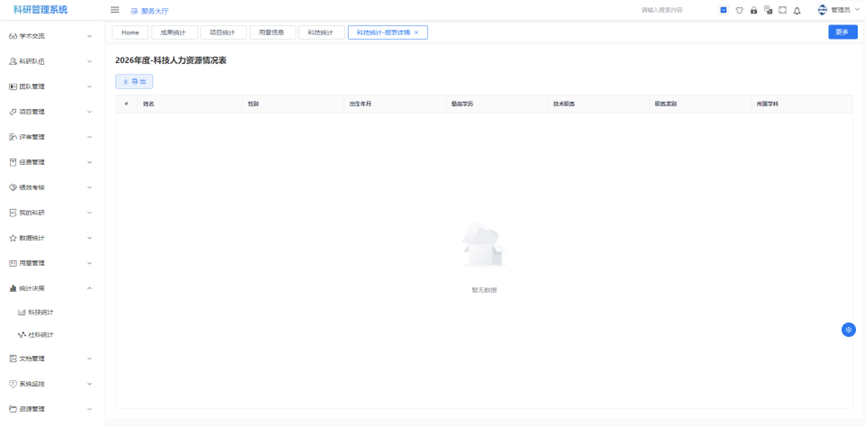This screenshot has height=427, width=865.
Task: Collapse the 统计决策 sidebar menu
Action: point(50,288)
